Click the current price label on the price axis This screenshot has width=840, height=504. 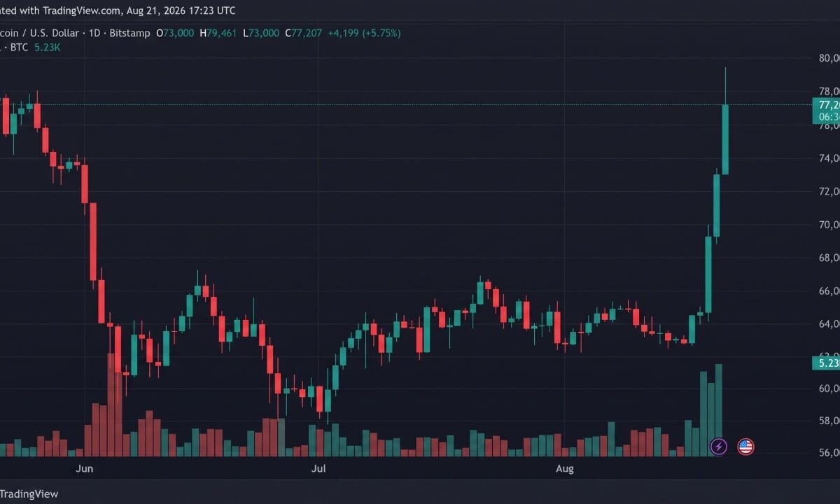827,104
